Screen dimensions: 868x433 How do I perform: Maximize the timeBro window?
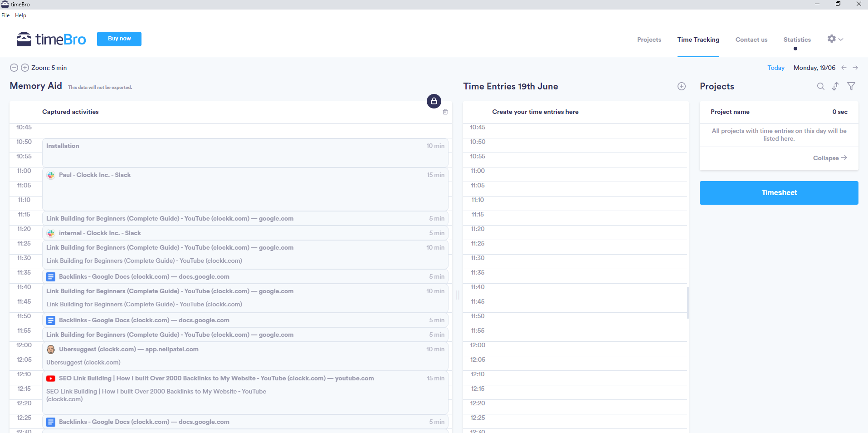838,4
